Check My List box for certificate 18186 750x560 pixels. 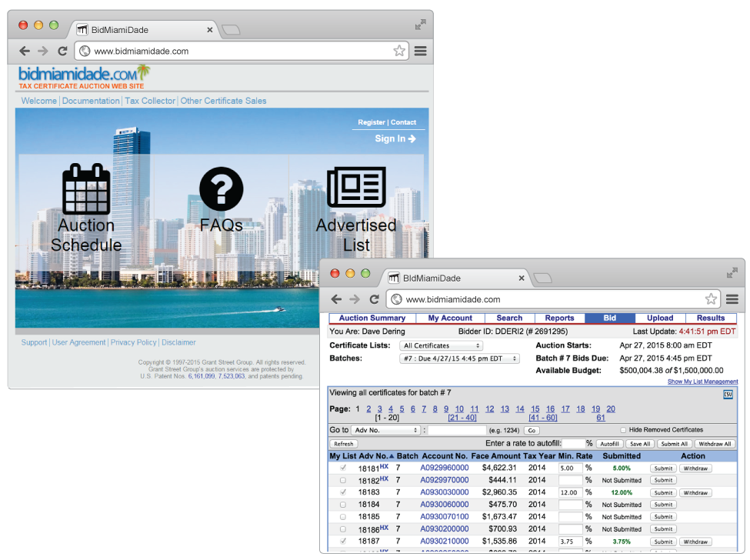[x=343, y=529]
